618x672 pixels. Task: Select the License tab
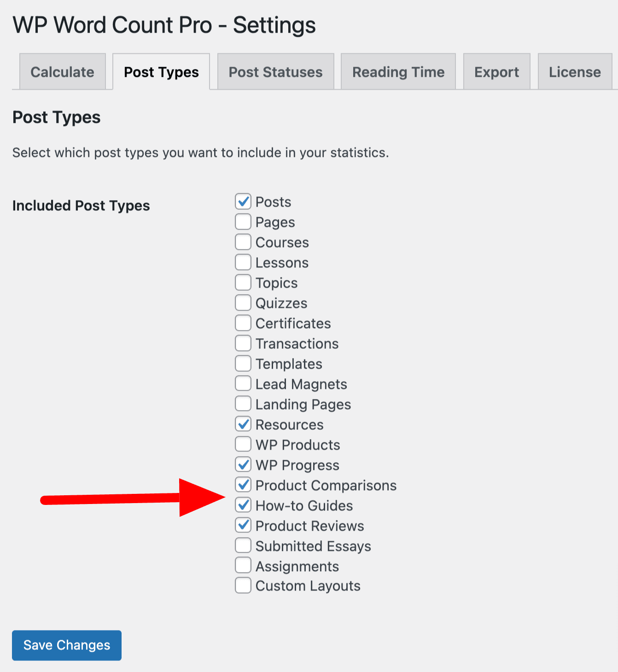pyautogui.click(x=574, y=72)
